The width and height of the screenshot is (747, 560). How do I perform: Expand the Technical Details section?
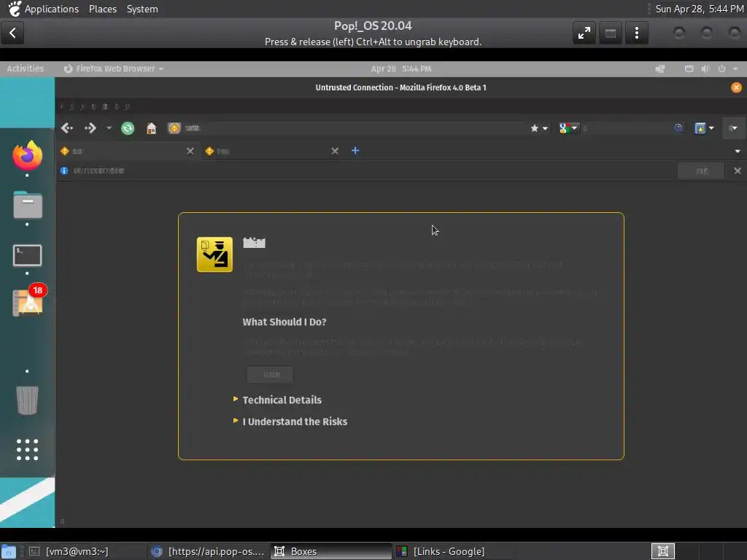pos(282,400)
